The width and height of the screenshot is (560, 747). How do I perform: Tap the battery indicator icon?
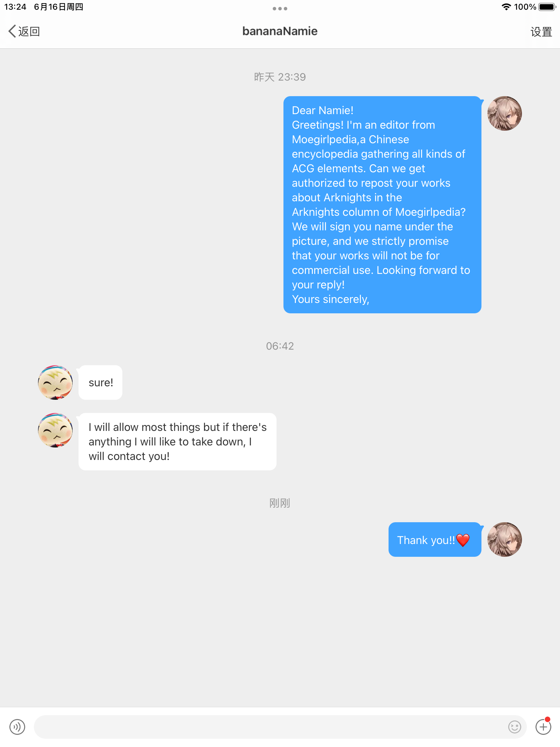click(x=547, y=7)
